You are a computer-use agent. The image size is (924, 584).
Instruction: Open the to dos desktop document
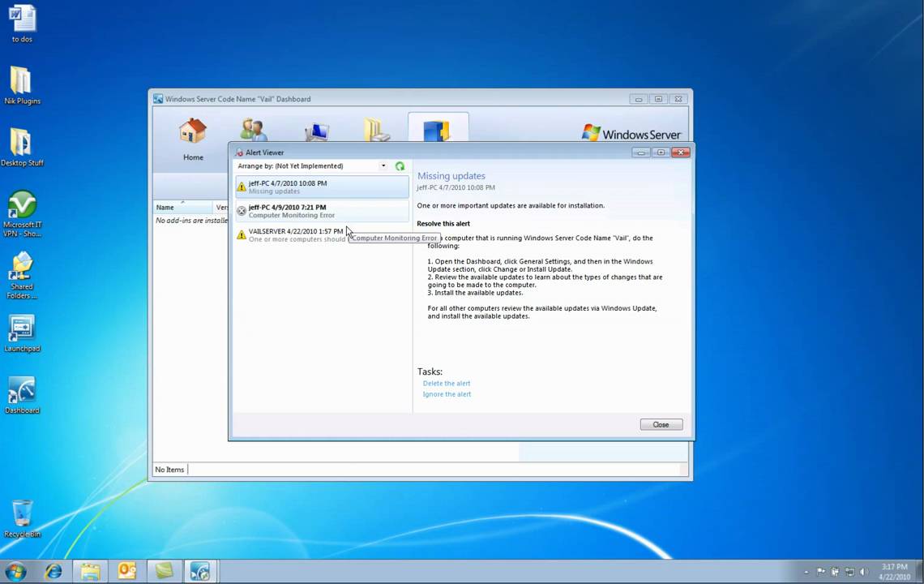click(x=23, y=24)
